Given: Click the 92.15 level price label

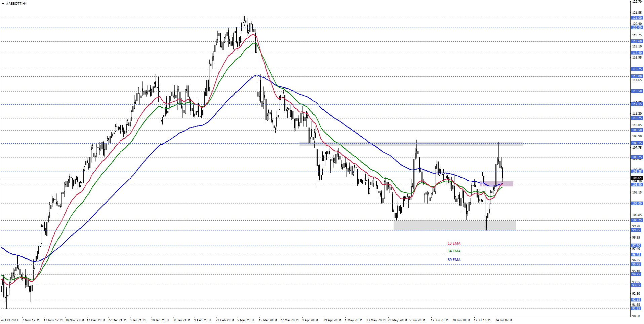Looking at the screenshot, I should pyautogui.click(x=637, y=300).
